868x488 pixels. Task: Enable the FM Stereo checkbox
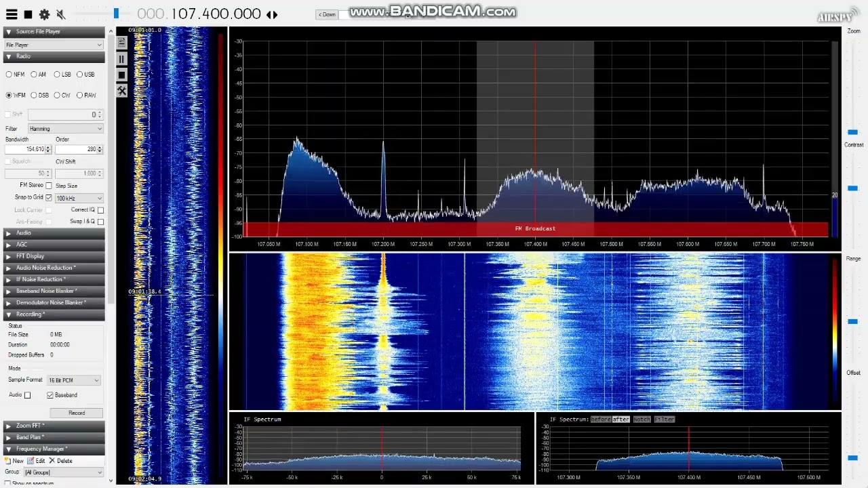(49, 185)
